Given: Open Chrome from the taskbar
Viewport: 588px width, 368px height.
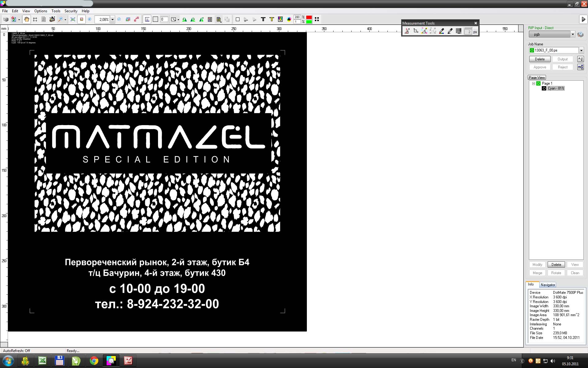Looking at the screenshot, I should point(94,361).
